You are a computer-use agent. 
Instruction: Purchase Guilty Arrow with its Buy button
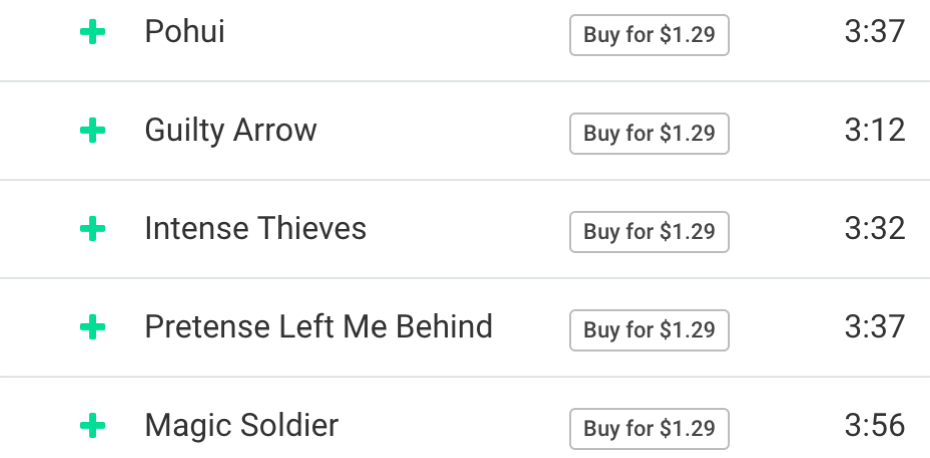point(649,133)
